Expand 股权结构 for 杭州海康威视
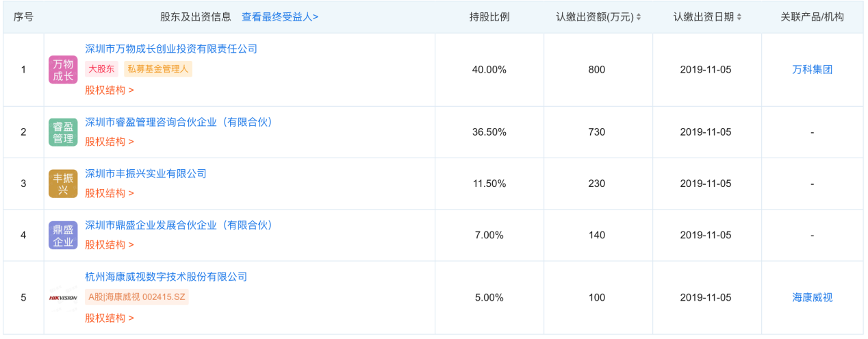Image resolution: width=868 pixels, height=339 pixels. click(x=110, y=318)
